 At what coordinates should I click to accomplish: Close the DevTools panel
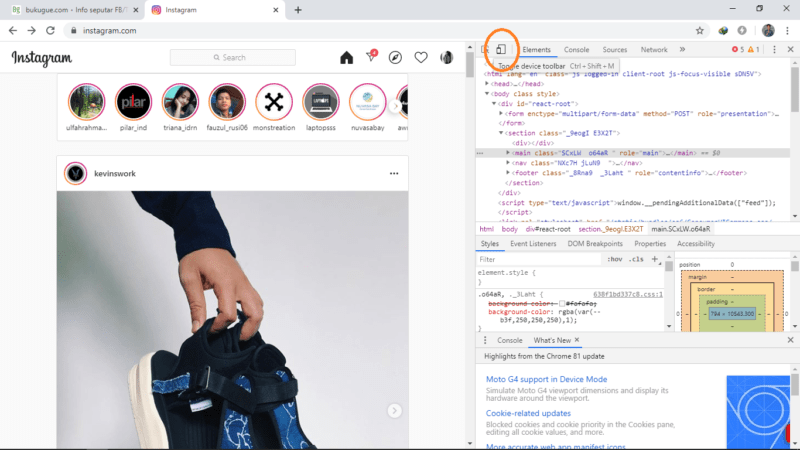coord(790,49)
